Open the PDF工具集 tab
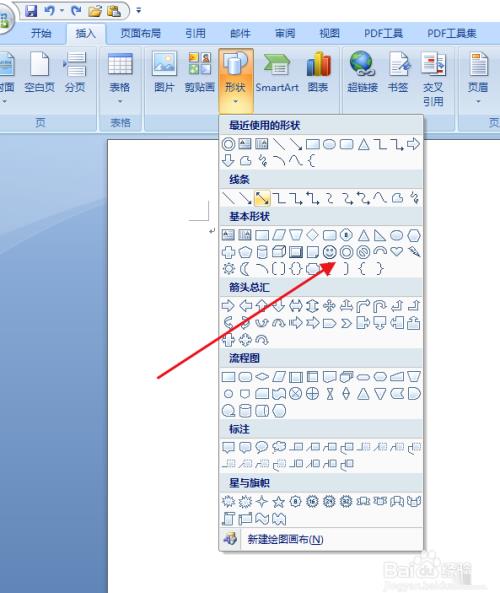Screen dimensions: 500x593 (x=452, y=33)
